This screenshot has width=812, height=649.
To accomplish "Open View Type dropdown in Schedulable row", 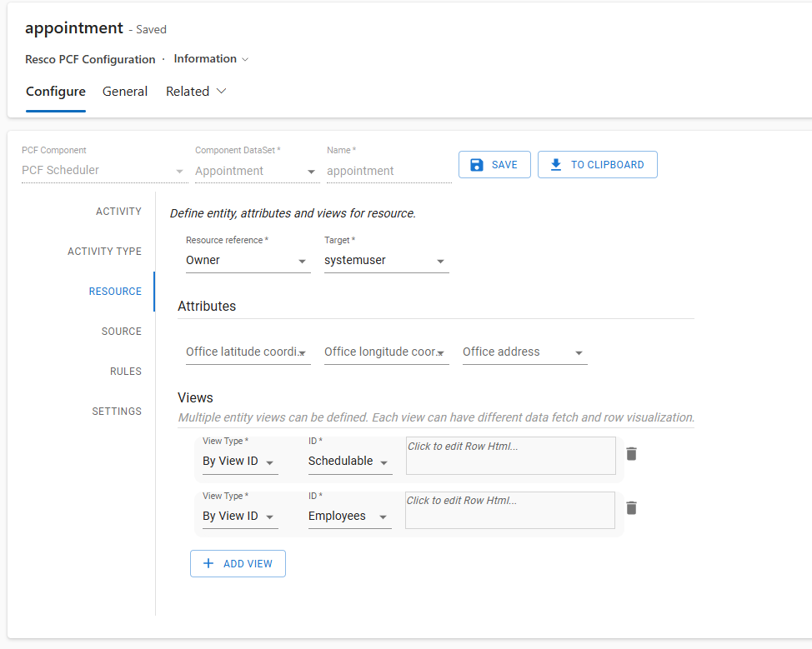I will pyautogui.click(x=240, y=462).
